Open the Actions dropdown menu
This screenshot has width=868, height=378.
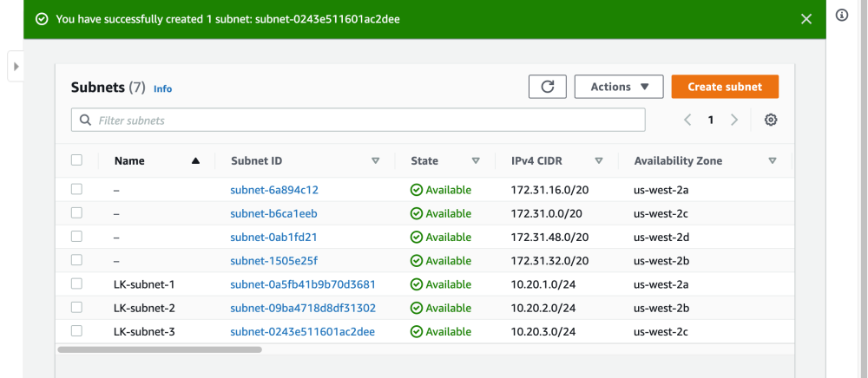click(619, 87)
